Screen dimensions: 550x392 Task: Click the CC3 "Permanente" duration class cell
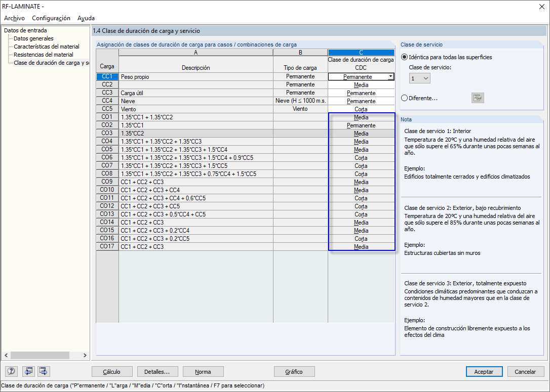[x=361, y=93]
